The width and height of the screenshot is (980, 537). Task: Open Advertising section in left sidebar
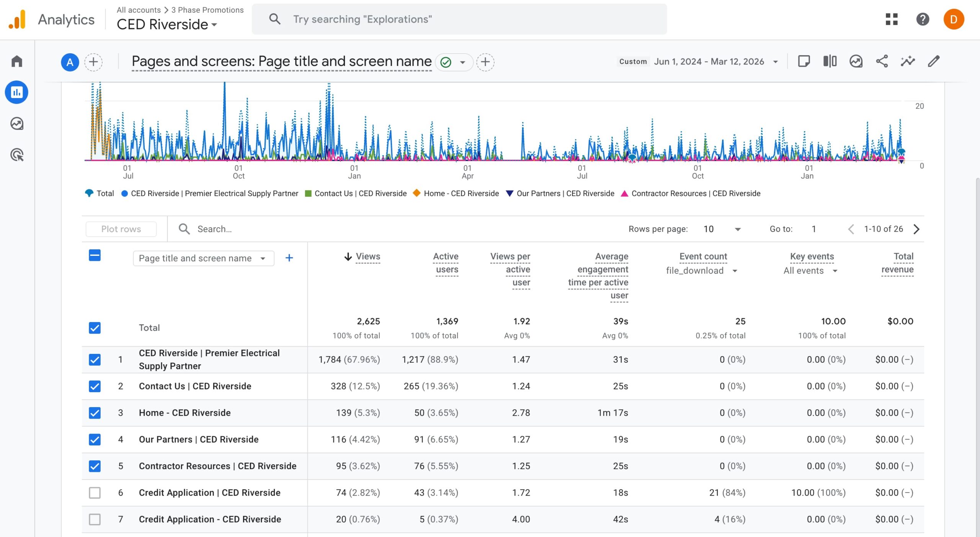pos(17,155)
